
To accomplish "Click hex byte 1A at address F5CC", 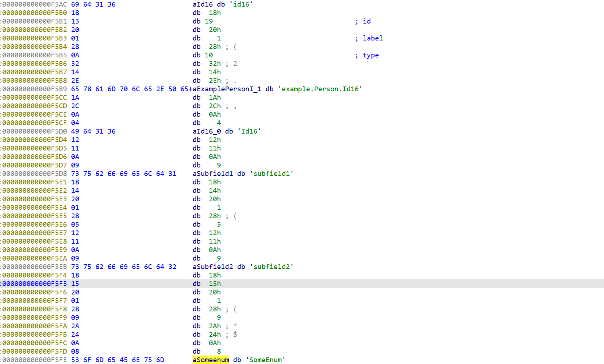I will coord(75,98).
